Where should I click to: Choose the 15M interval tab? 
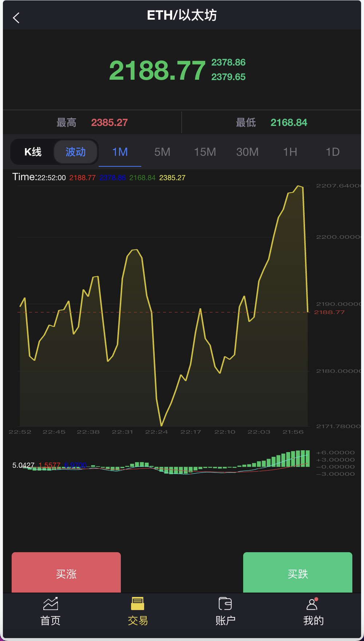205,152
